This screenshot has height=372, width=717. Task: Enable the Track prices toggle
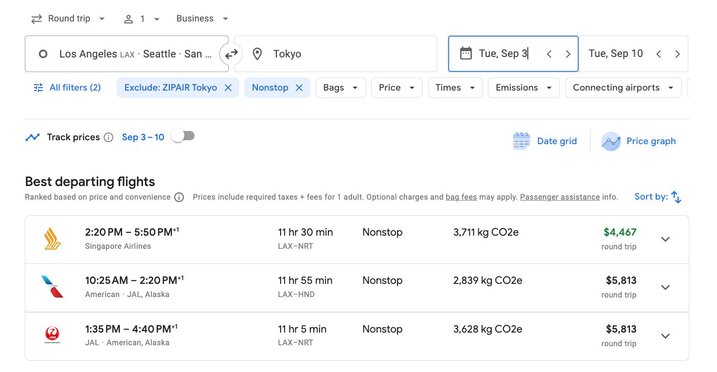tap(183, 136)
